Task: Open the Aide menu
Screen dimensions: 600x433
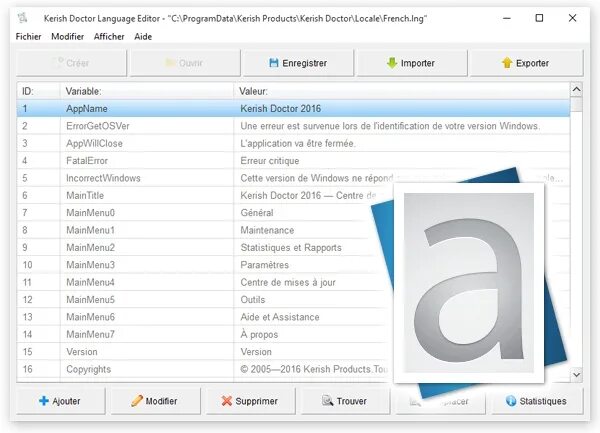Action: click(143, 37)
